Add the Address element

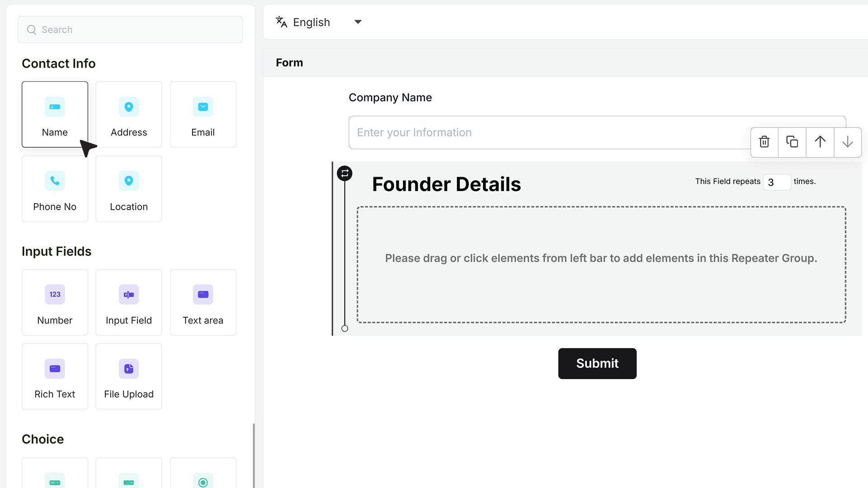coord(129,114)
